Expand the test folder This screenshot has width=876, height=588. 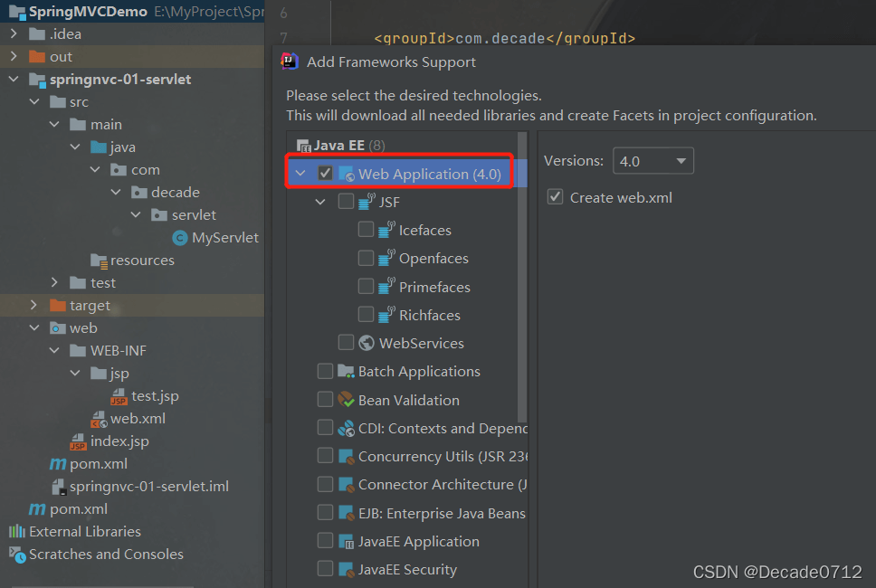click(54, 282)
